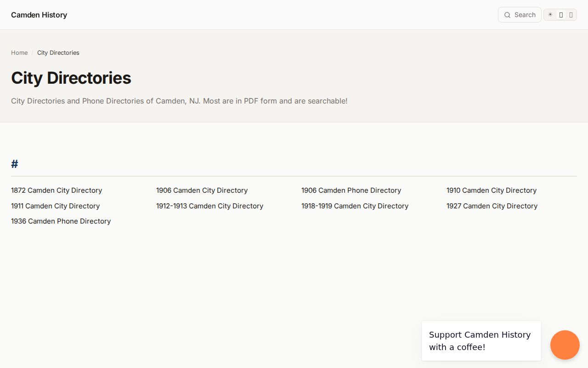
Task: Click Support Camden History with a coffee popup
Action: point(481,341)
